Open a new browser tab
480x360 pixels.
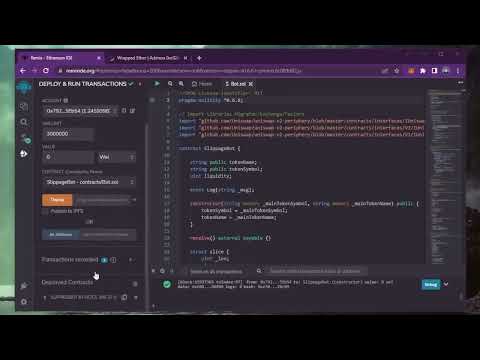point(199,58)
